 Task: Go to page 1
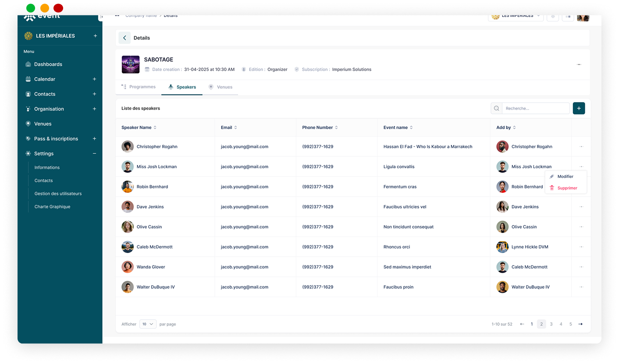(532, 325)
